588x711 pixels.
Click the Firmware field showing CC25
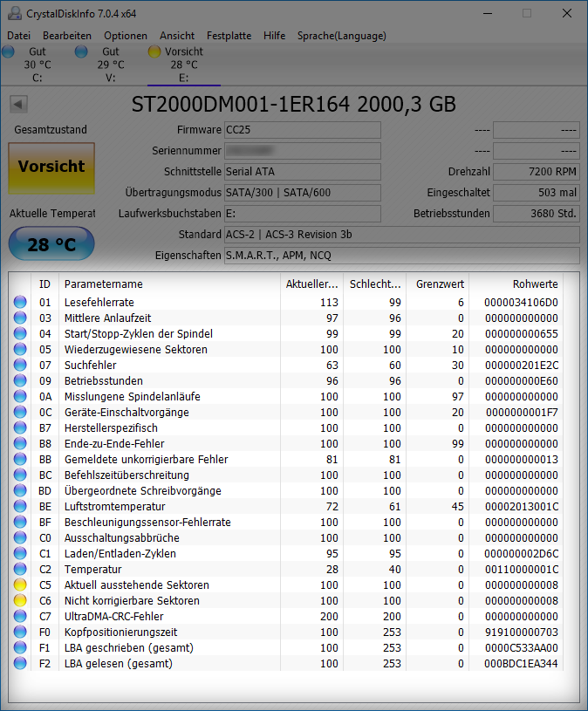pos(303,130)
